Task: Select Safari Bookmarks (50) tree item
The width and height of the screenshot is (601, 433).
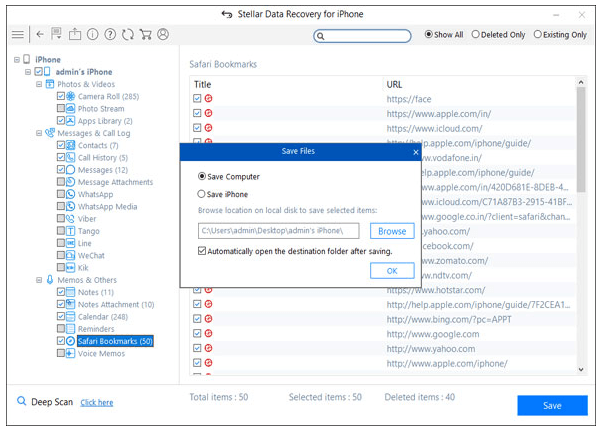Action: point(115,341)
